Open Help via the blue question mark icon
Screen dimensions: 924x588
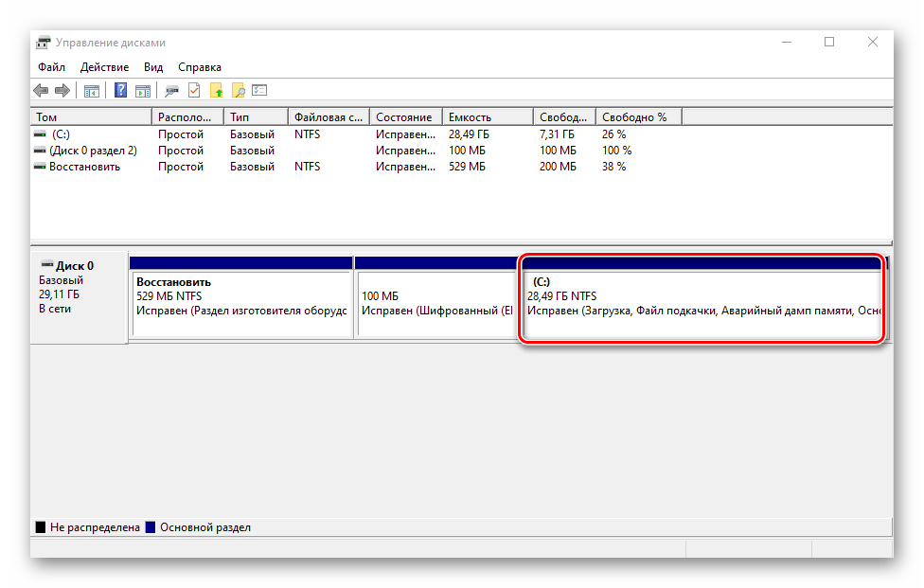pos(120,91)
